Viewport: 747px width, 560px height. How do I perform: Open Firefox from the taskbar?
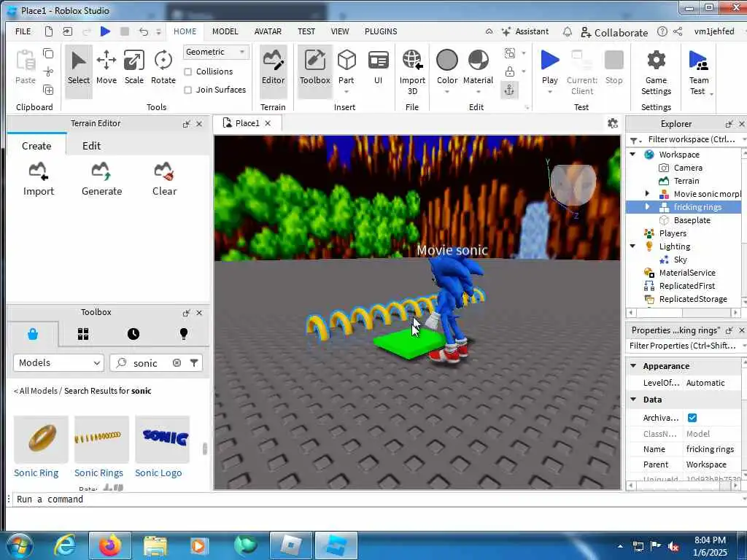click(110, 545)
